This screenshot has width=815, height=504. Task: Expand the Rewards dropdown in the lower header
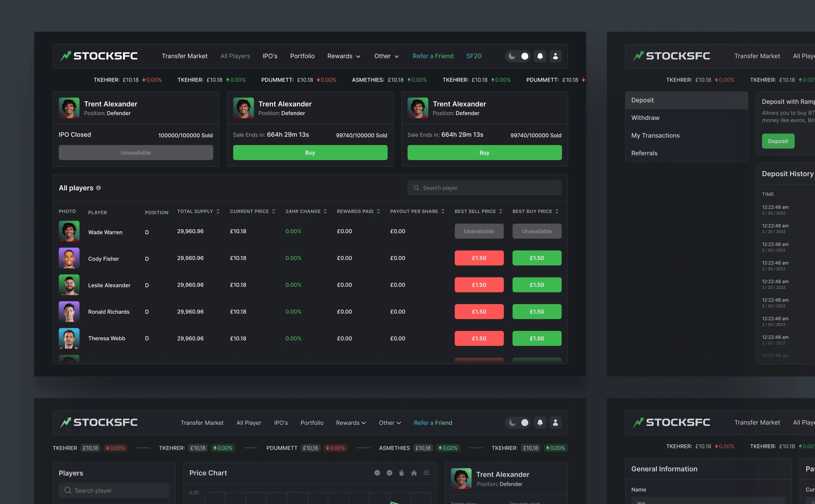(351, 423)
